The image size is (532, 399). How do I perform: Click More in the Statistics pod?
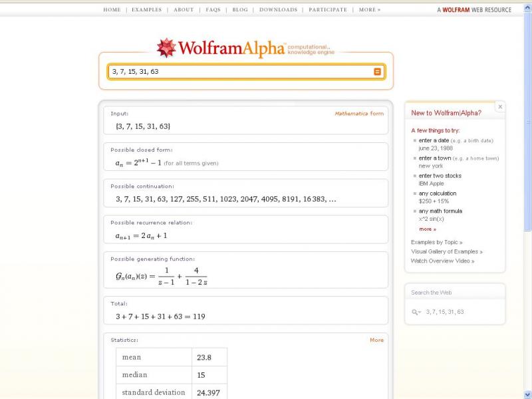[x=376, y=340]
